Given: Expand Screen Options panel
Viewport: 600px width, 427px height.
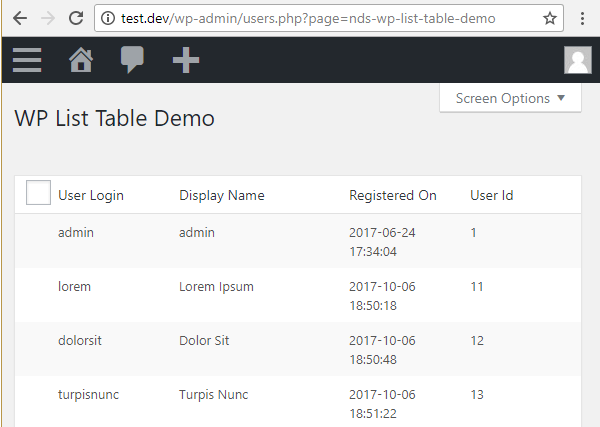Looking at the screenshot, I should pos(510,99).
